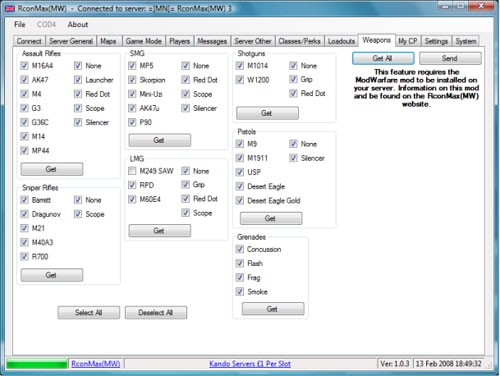Image resolution: width=500 pixels, height=376 pixels.
Task: Toggle the MP5 checkbox
Action: [x=132, y=65]
